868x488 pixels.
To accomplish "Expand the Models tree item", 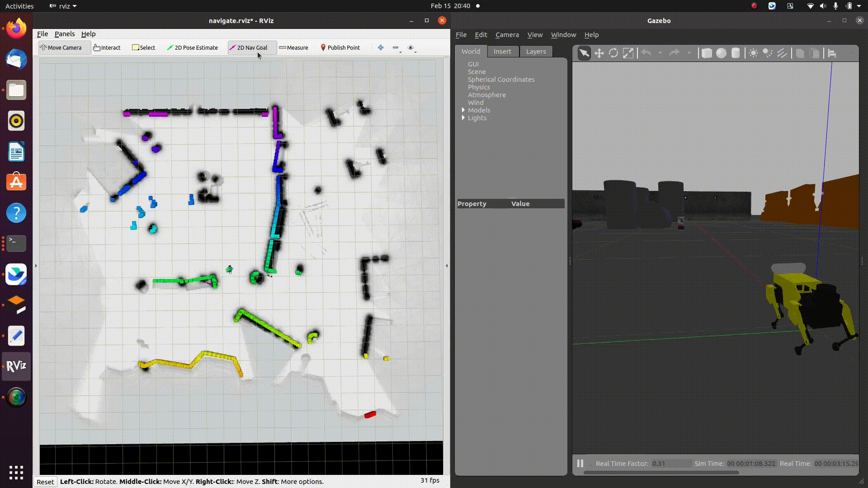I will (x=463, y=110).
